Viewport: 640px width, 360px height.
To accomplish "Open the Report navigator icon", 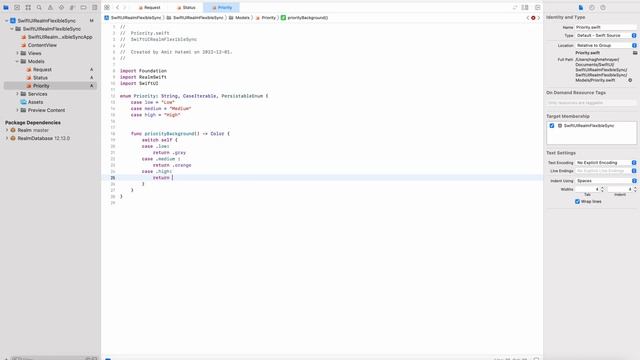I will tap(94, 7).
